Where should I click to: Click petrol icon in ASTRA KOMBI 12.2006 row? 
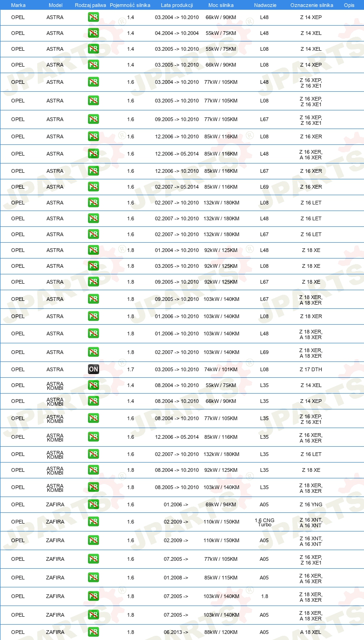(94, 437)
